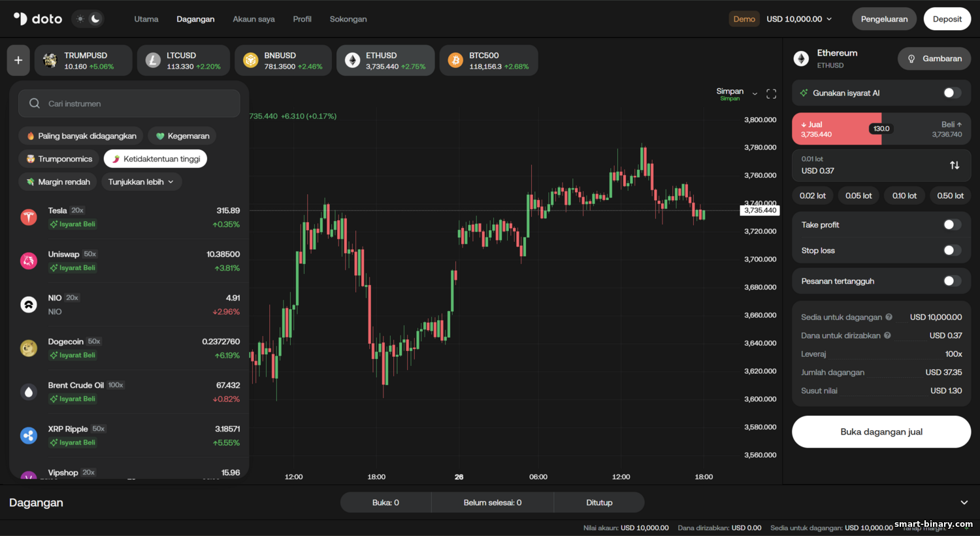Click the Pengeluaran button

(884, 19)
